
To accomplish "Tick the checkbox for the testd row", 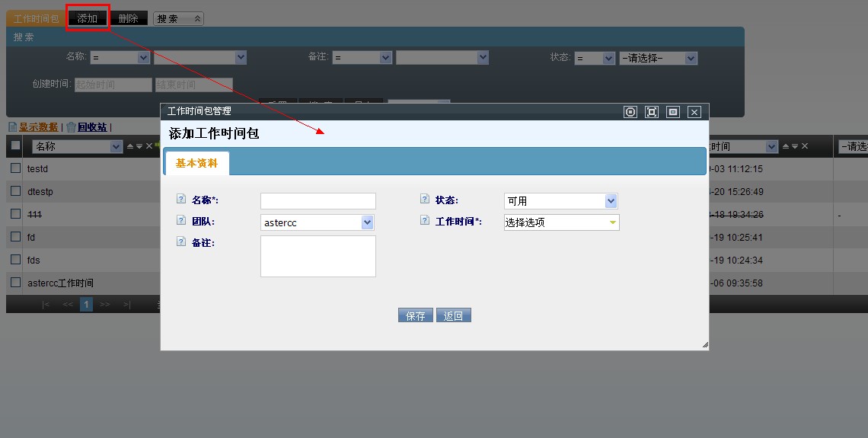I will tap(15, 168).
